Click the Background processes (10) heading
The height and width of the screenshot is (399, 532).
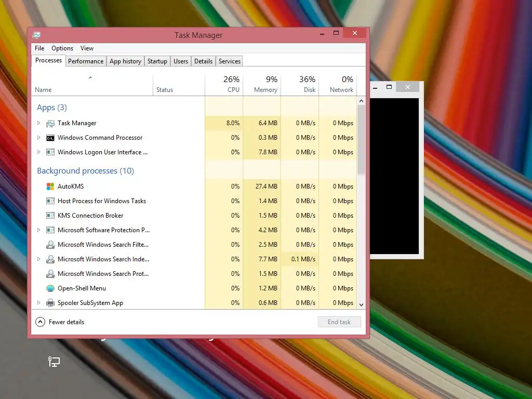click(86, 170)
